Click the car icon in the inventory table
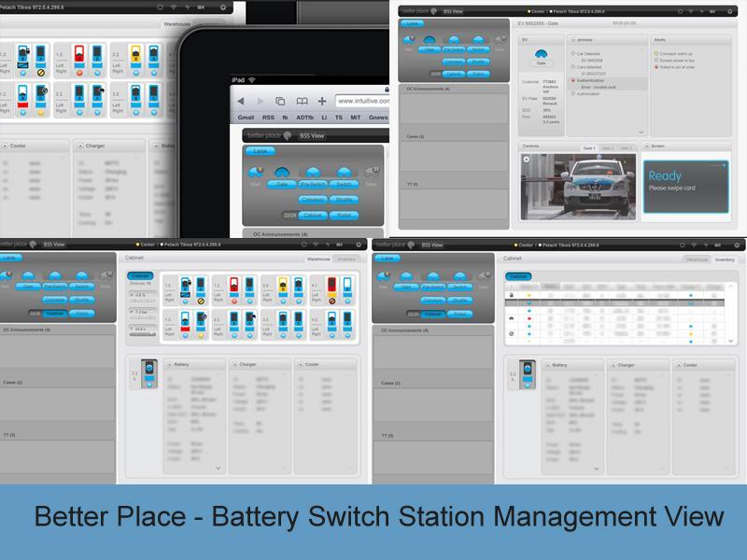747x560 pixels. tap(512, 318)
